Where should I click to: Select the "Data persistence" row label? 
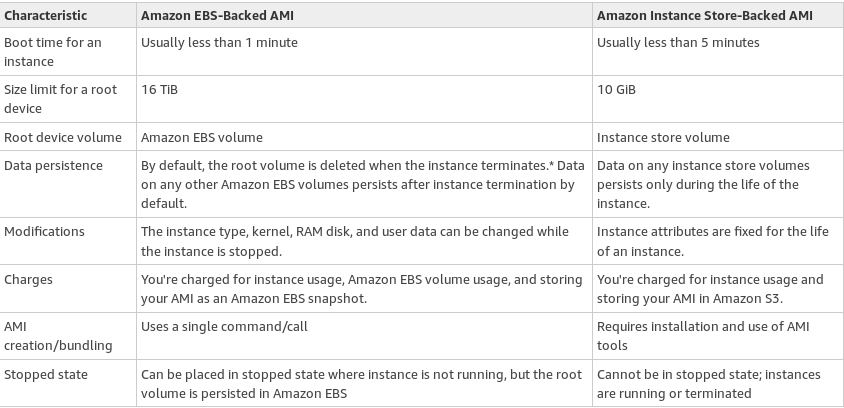pos(53,165)
